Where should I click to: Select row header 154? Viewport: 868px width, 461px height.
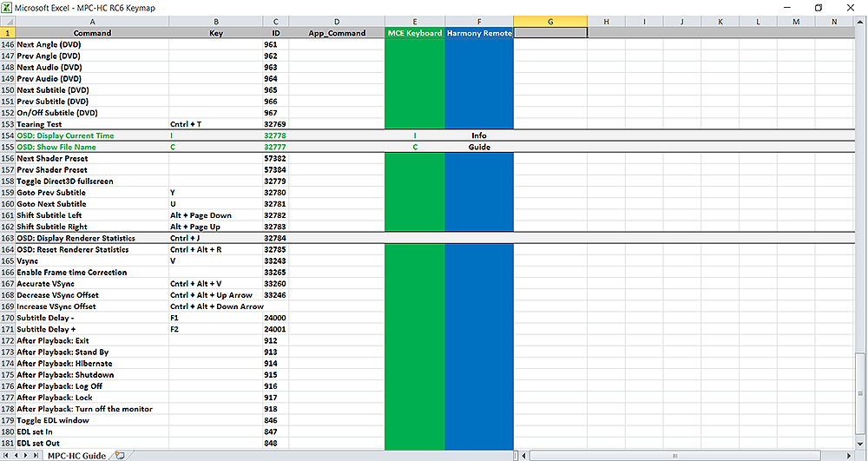point(8,135)
